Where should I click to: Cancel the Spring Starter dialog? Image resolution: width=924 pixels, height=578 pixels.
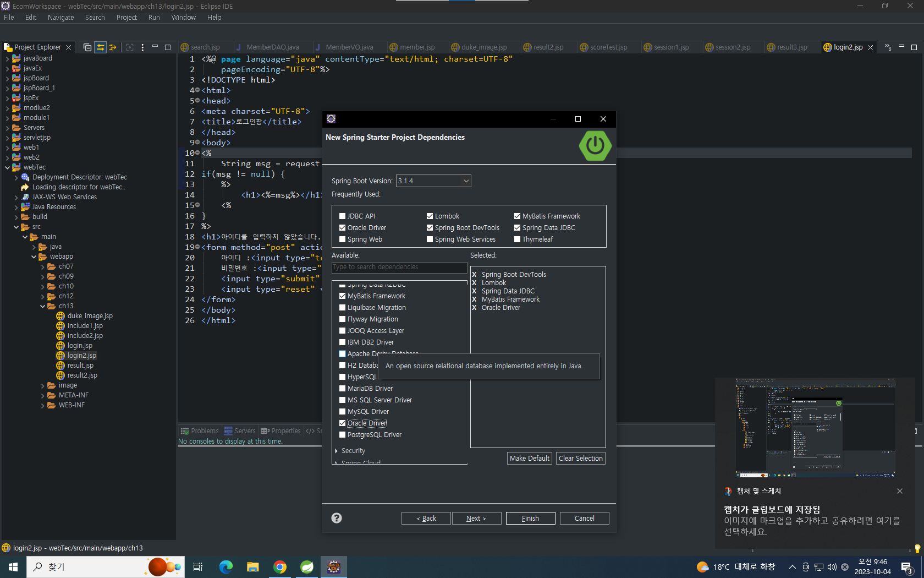(x=584, y=519)
